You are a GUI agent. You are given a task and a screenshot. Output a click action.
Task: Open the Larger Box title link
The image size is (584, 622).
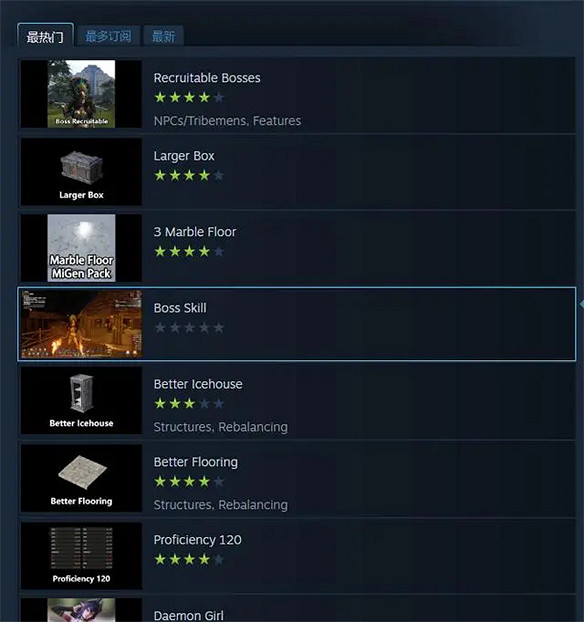click(x=184, y=156)
